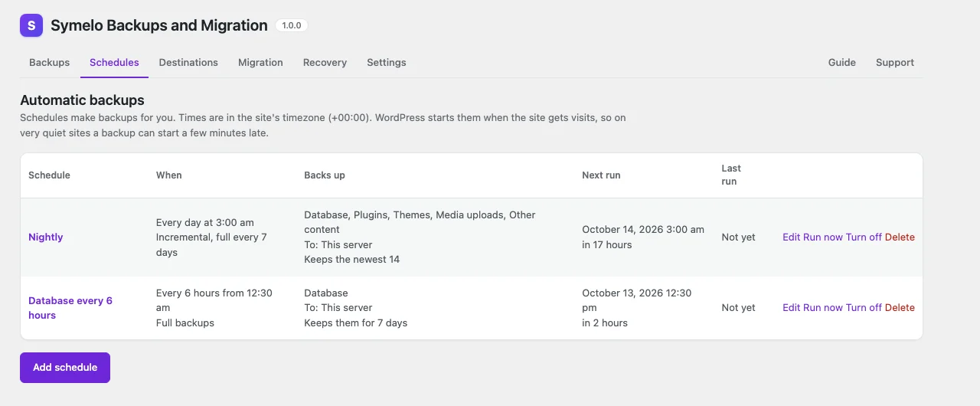Click the Automatic backups heading

[82, 100]
